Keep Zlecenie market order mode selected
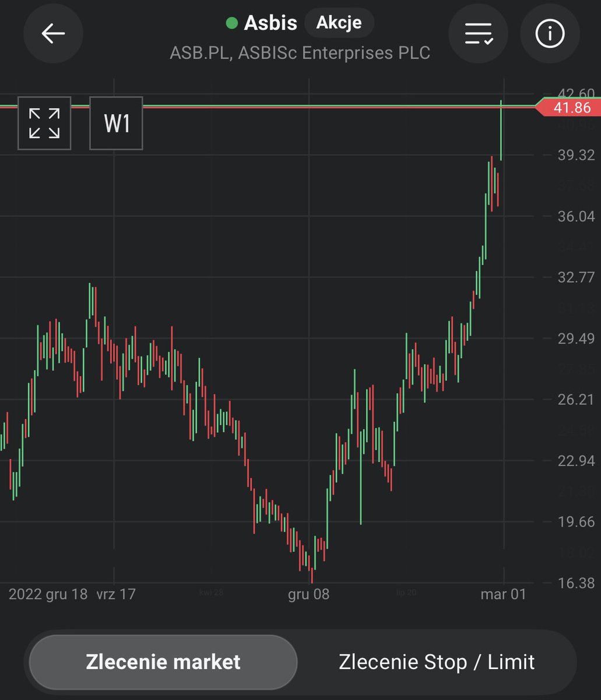This screenshot has height=700, width=601. (x=163, y=661)
